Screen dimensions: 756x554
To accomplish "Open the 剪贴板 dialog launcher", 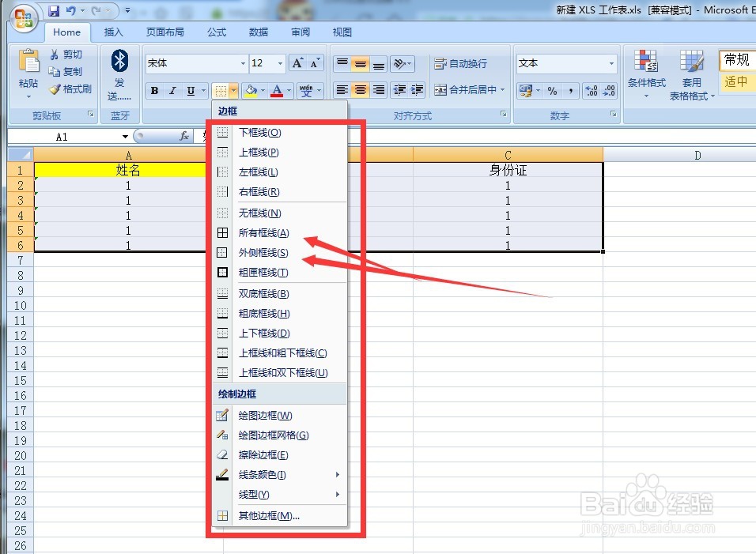I will click(x=90, y=114).
